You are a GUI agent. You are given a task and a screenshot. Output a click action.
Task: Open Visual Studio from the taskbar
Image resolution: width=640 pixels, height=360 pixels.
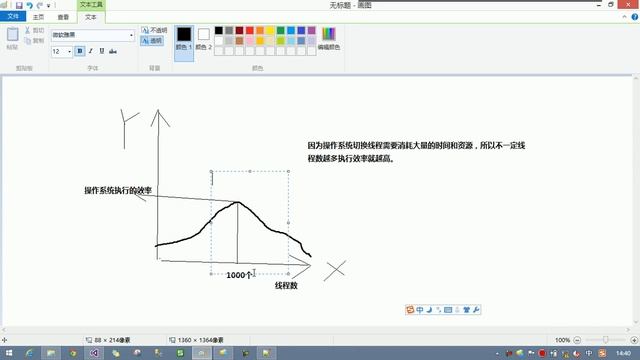94,353
